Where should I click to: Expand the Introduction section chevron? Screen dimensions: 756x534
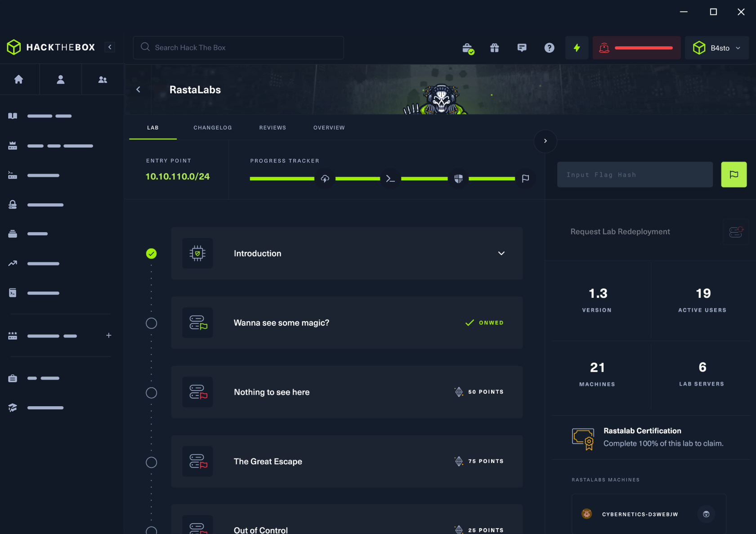pyautogui.click(x=501, y=253)
